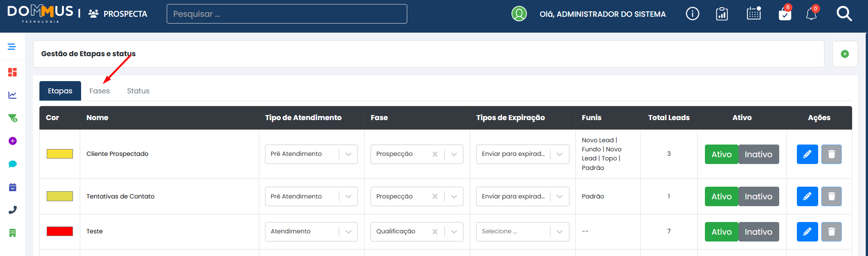The image size is (868, 256).
Task: Open the red dashboard grid icon
Action: pyautogui.click(x=13, y=72)
